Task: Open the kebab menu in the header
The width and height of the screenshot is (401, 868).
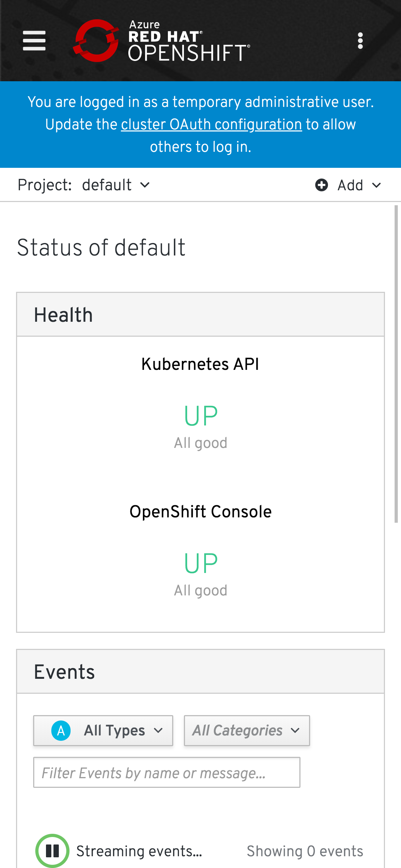Action: (x=360, y=41)
